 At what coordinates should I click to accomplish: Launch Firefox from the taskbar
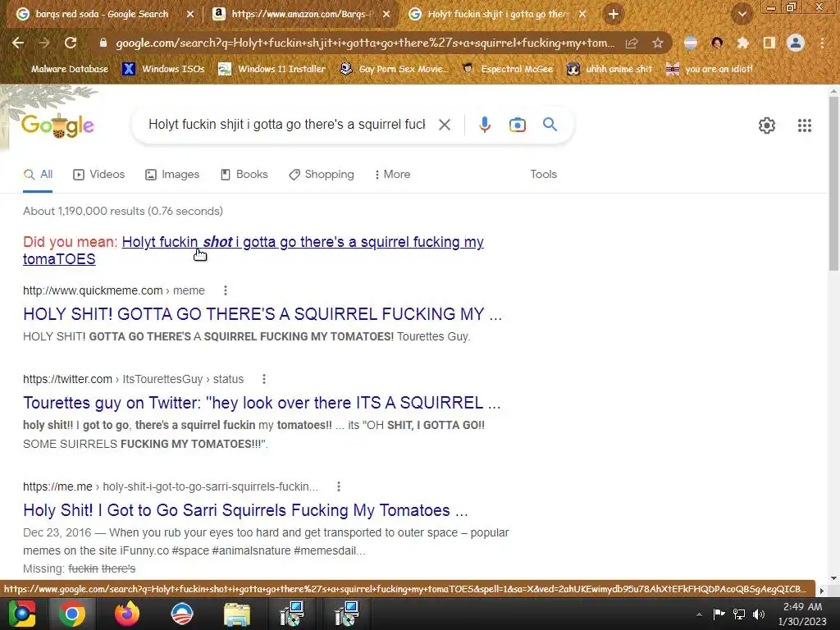tap(127, 614)
